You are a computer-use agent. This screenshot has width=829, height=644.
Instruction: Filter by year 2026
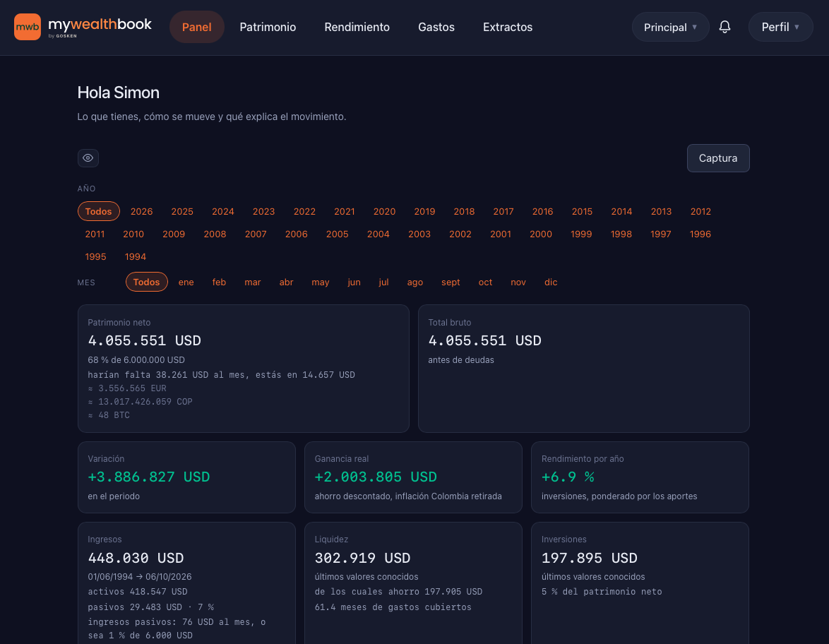(142, 212)
